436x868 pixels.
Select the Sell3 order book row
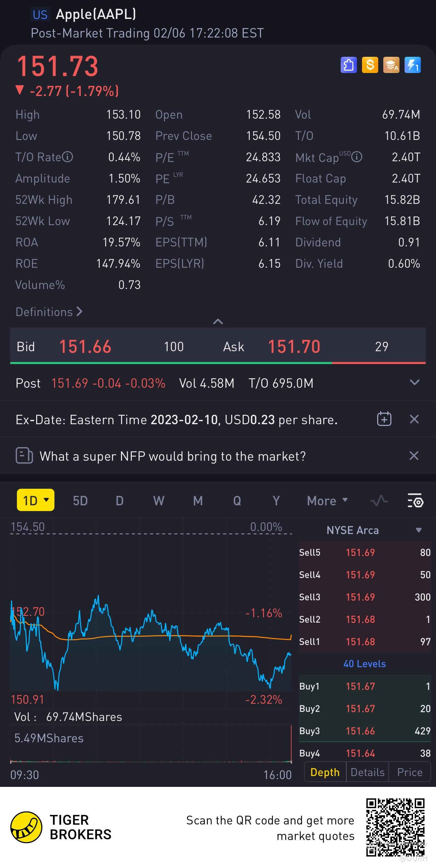coord(365,597)
